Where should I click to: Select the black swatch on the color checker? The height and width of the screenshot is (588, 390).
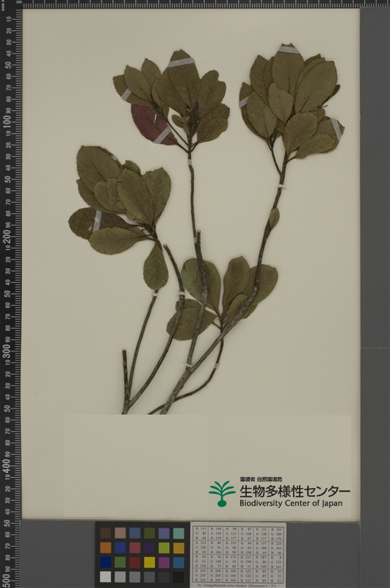click(178, 577)
